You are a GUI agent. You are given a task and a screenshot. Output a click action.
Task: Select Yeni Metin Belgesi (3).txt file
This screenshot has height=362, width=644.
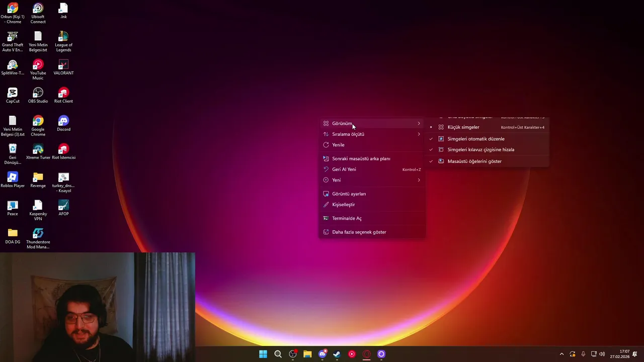click(13, 126)
